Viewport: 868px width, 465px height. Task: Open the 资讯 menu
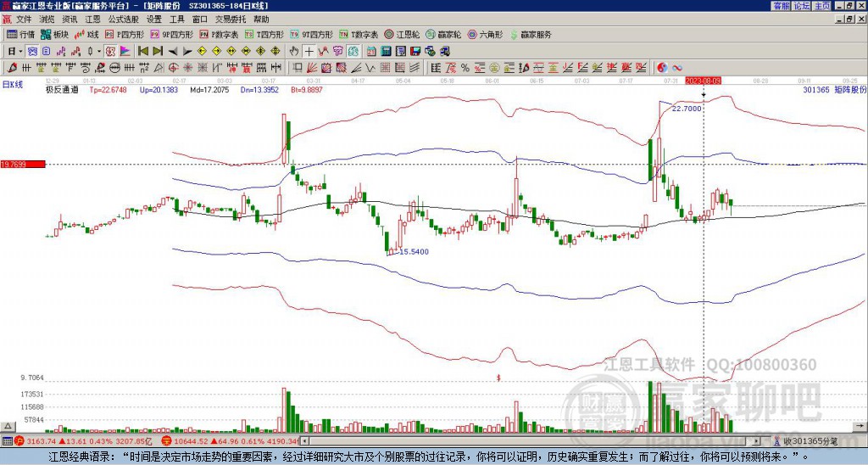click(x=70, y=20)
